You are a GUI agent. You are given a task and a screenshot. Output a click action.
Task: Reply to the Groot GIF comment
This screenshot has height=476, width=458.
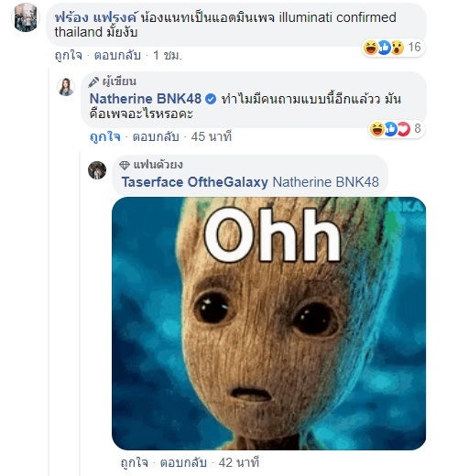tap(183, 462)
